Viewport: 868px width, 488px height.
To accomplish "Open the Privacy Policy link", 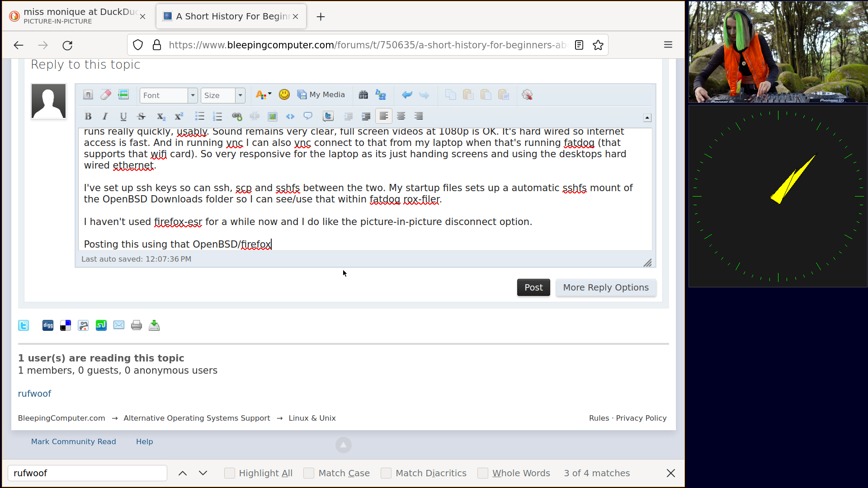I will 641,418.
